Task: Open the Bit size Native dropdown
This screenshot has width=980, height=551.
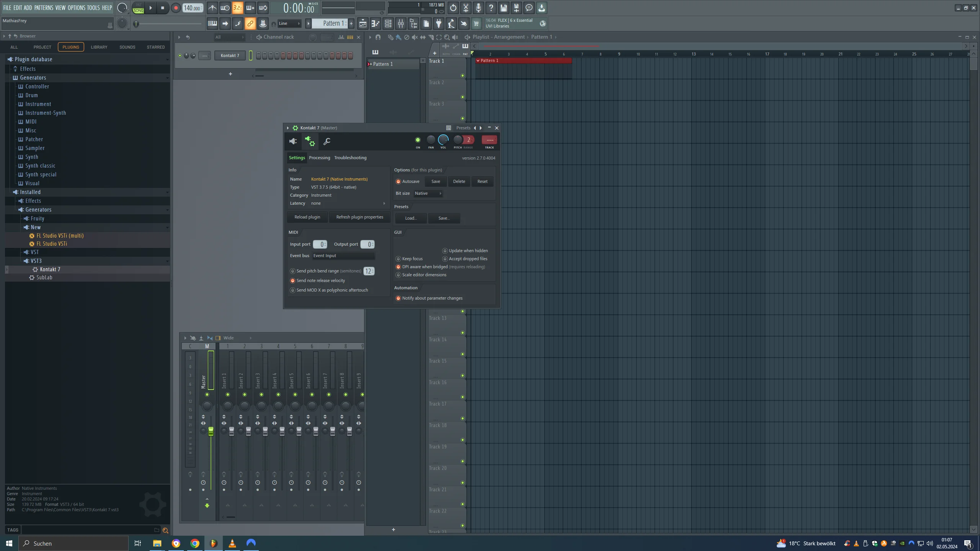Action: click(x=428, y=193)
